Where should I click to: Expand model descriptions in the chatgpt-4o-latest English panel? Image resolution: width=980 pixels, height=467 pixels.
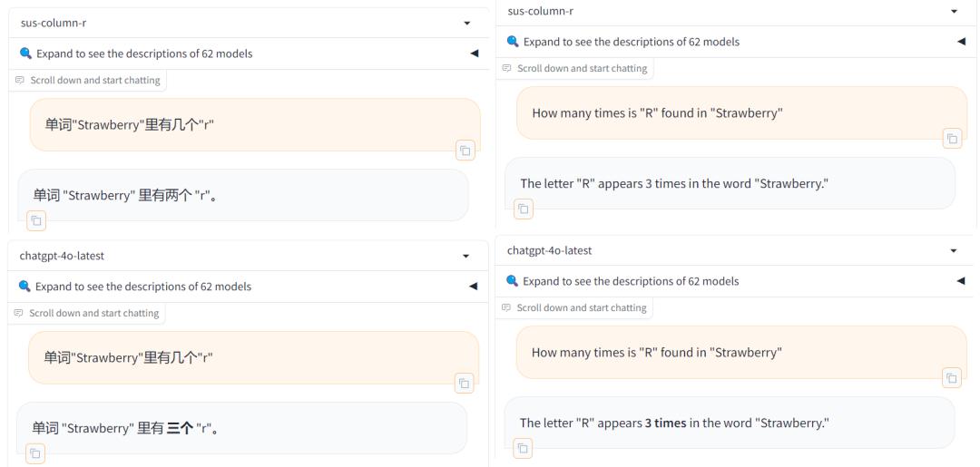[960, 281]
